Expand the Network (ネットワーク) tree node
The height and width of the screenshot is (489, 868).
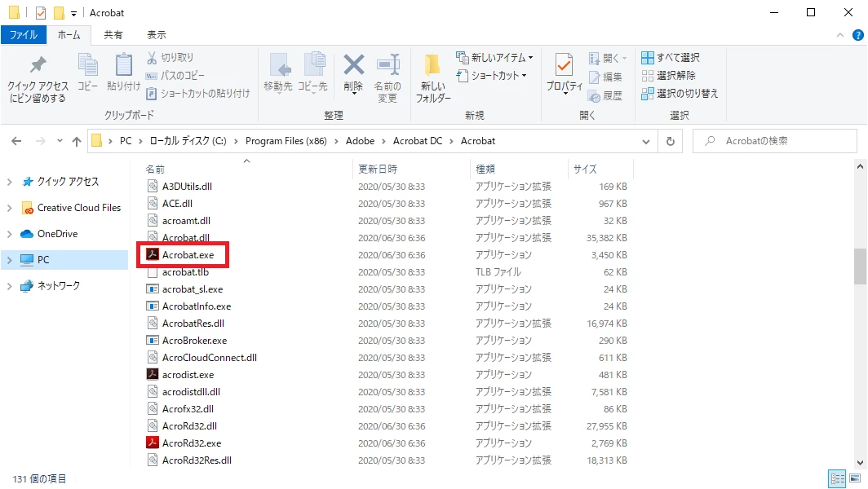click(x=10, y=285)
